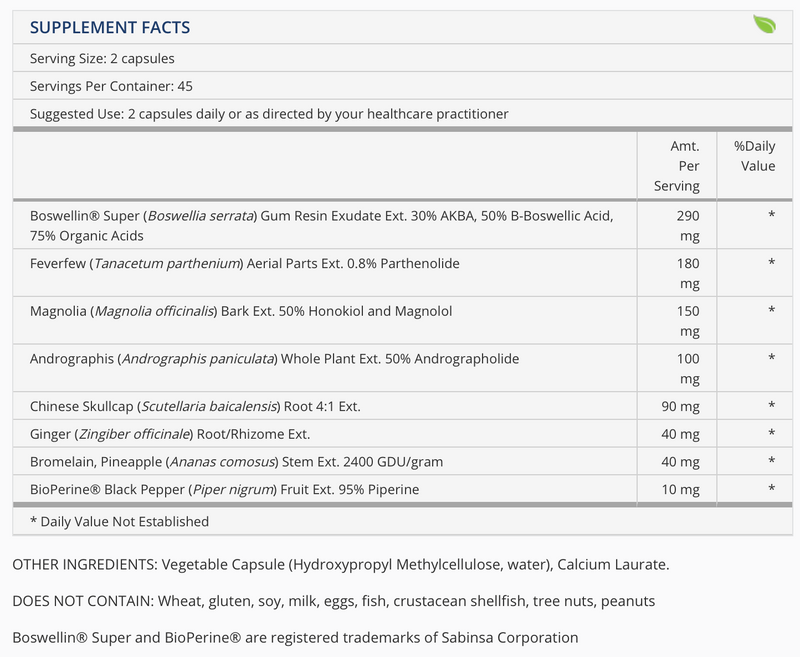The height and width of the screenshot is (657, 800).
Task: Select the Serving Size 2 capsules row
Action: click(x=102, y=59)
